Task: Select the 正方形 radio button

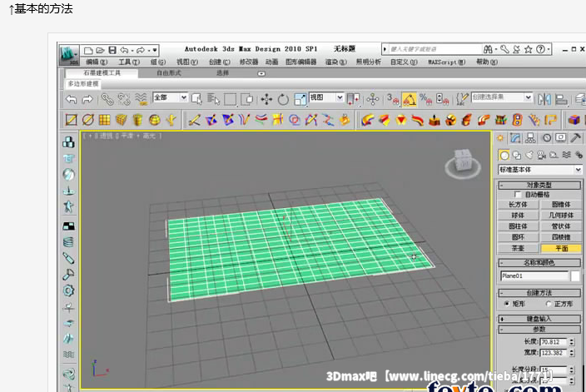Action: (x=549, y=304)
